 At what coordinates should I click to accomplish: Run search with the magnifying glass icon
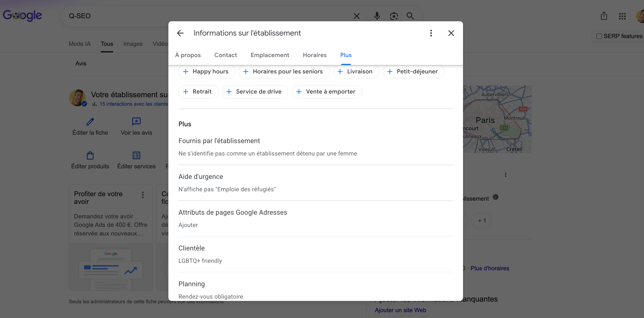point(410,16)
